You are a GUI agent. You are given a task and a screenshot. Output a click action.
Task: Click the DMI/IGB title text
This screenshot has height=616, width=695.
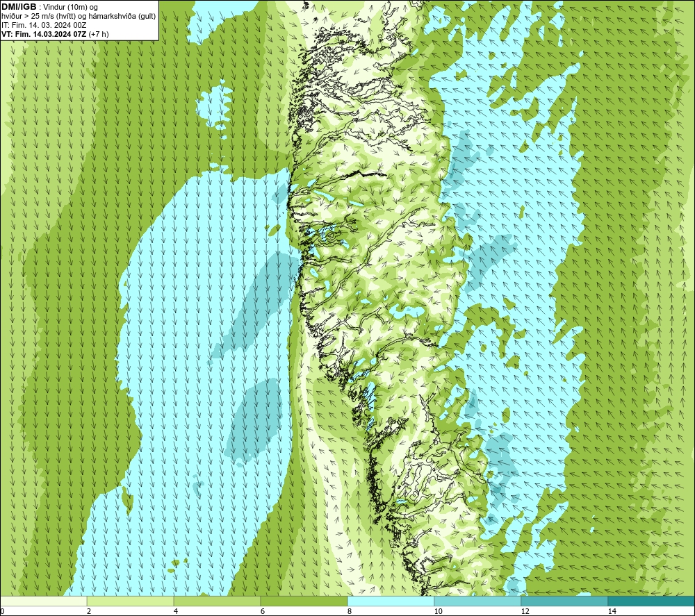19,7
